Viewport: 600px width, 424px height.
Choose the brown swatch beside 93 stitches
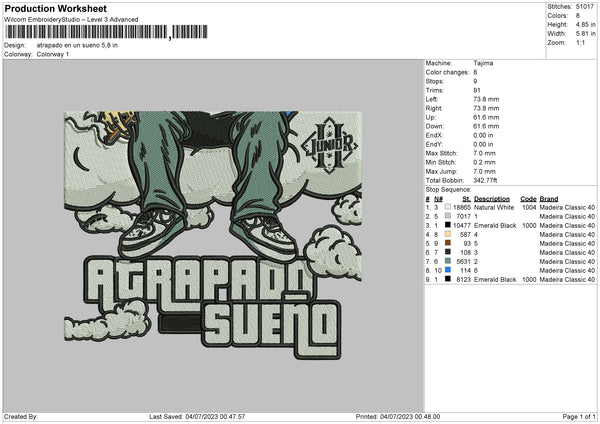(x=448, y=243)
